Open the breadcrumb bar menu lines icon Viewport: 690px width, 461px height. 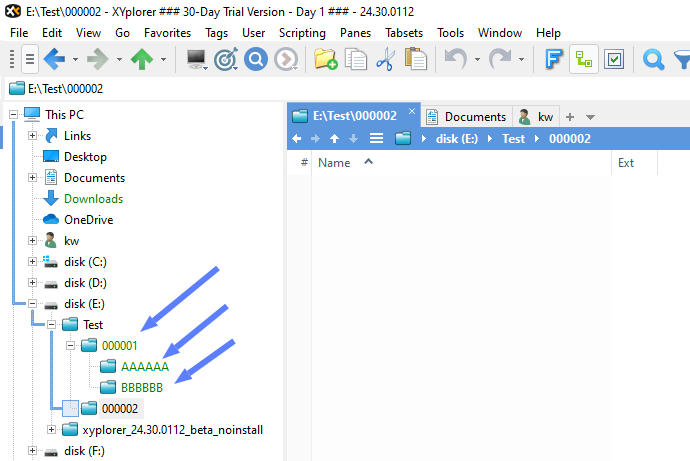coord(376,139)
